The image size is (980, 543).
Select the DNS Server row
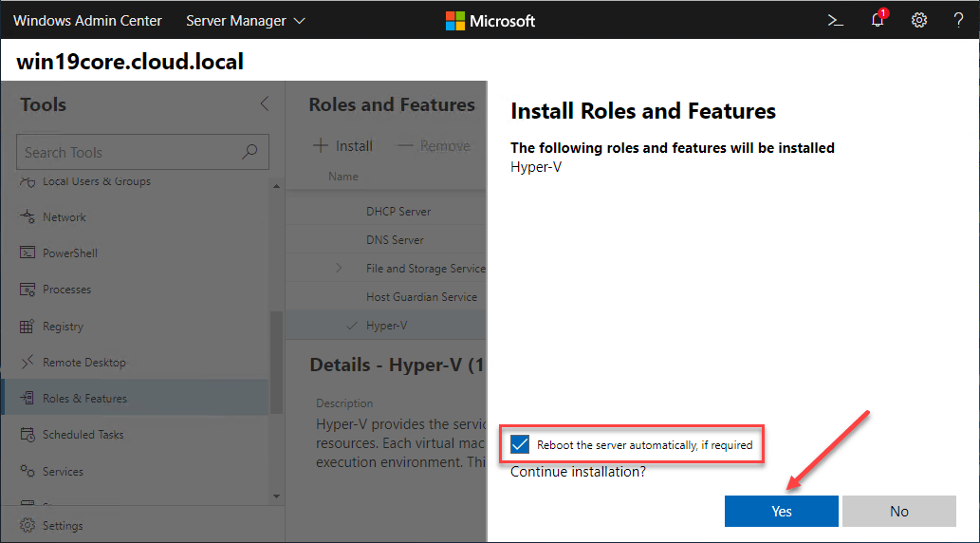pyautogui.click(x=386, y=239)
